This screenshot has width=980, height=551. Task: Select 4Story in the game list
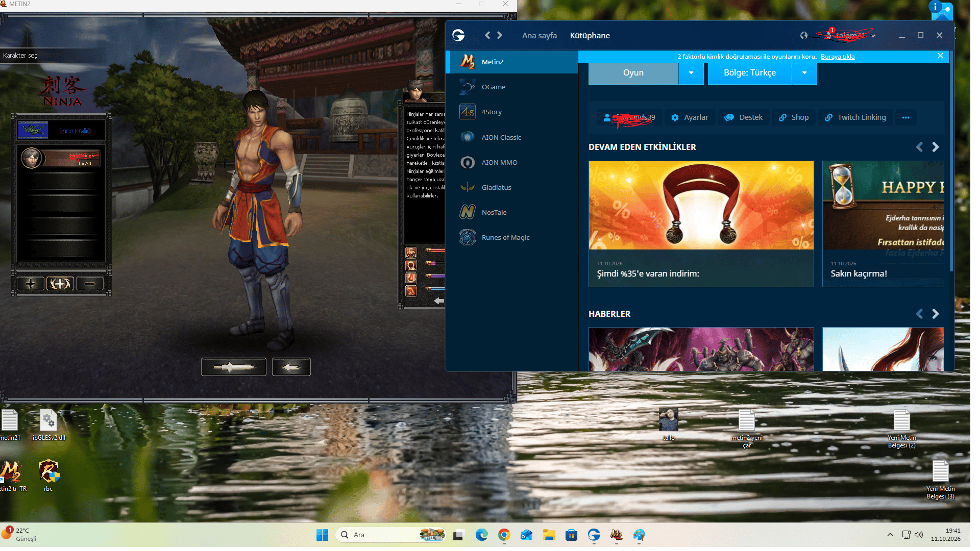[511, 112]
